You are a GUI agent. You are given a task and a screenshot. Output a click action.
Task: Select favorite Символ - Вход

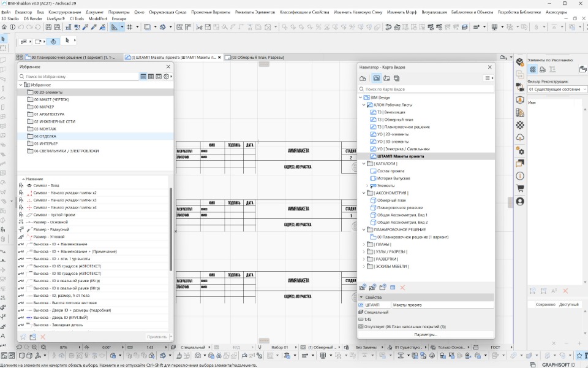pyautogui.click(x=46, y=185)
